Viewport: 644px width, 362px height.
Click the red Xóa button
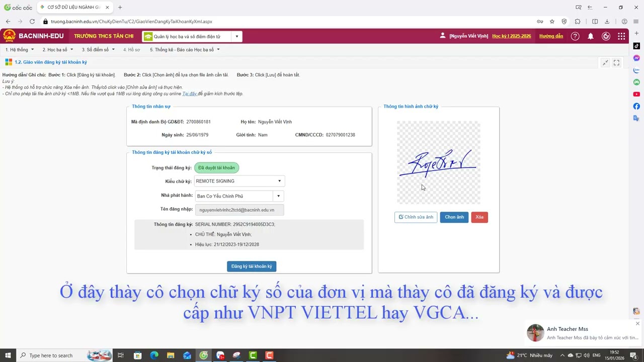click(x=479, y=217)
